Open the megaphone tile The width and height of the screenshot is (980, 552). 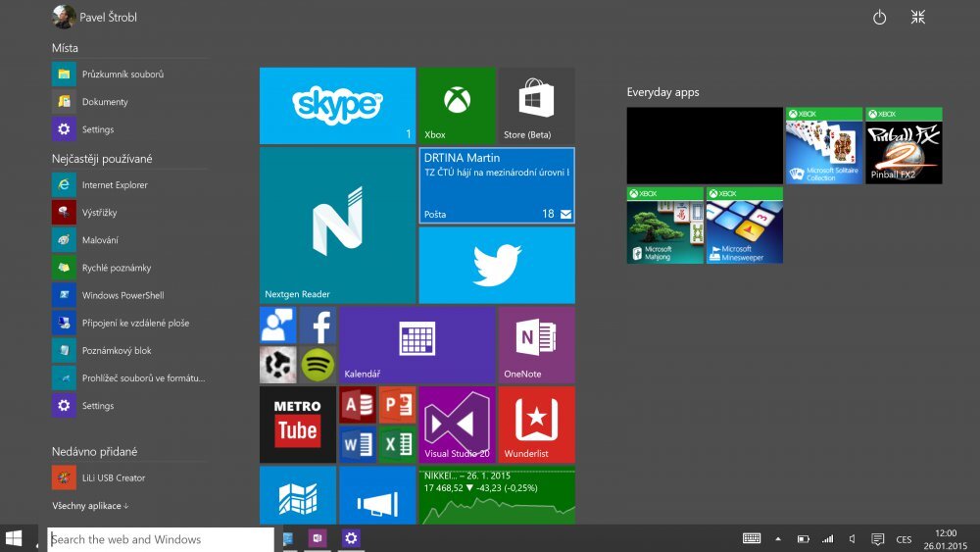377,495
